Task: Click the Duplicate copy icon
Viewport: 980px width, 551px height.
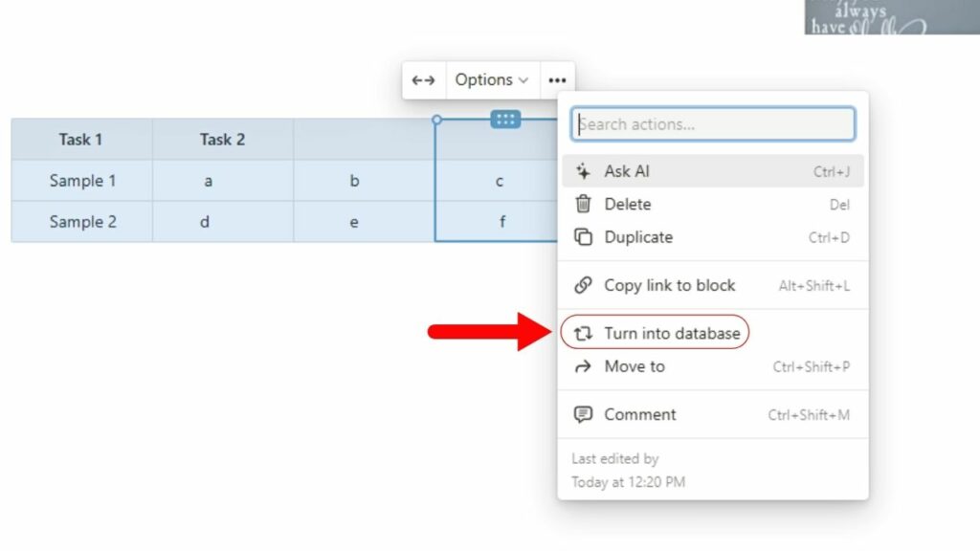Action: pyautogui.click(x=586, y=237)
